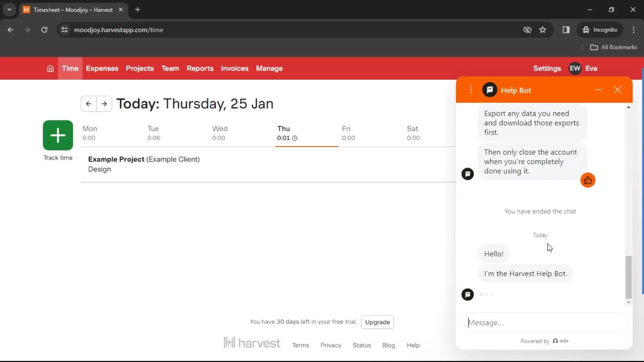Open the Help footer link
This screenshot has height=362, width=644.
413,345
